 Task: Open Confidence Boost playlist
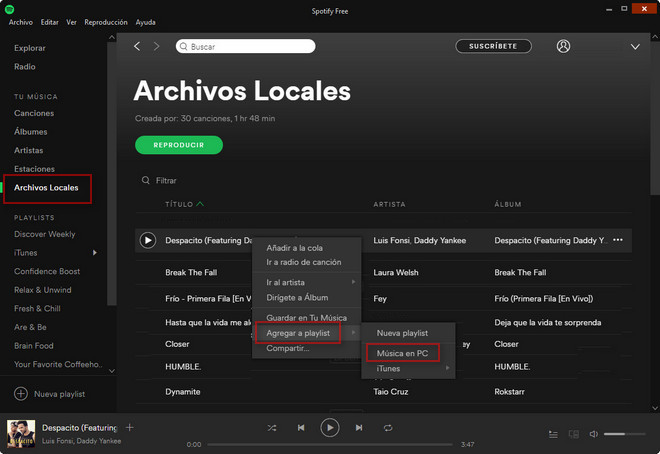pos(47,271)
